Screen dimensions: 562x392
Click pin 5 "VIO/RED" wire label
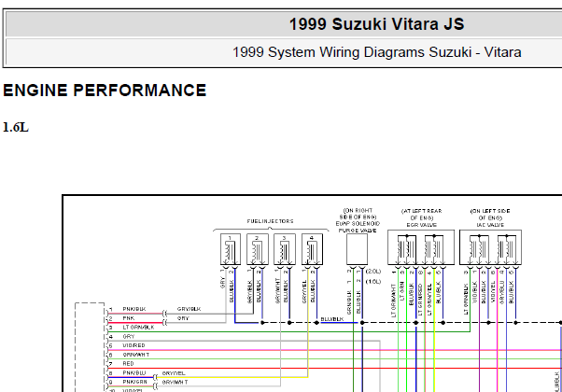(x=133, y=345)
